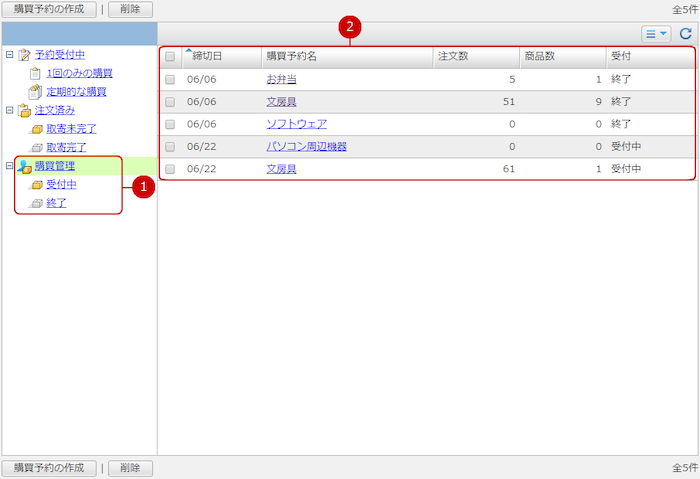Image resolution: width=700 pixels, height=479 pixels.
Task: Toggle the select-all checkbox in header
Action: 170,57
